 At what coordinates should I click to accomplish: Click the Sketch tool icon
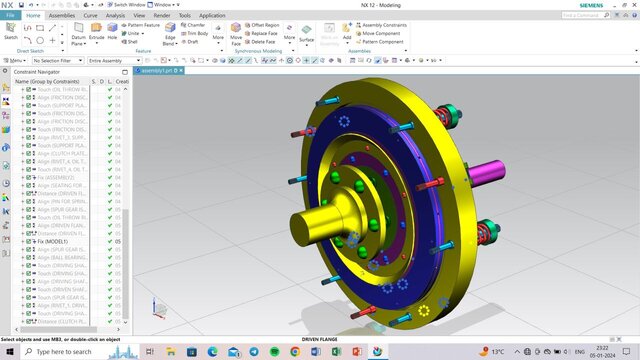[11, 28]
